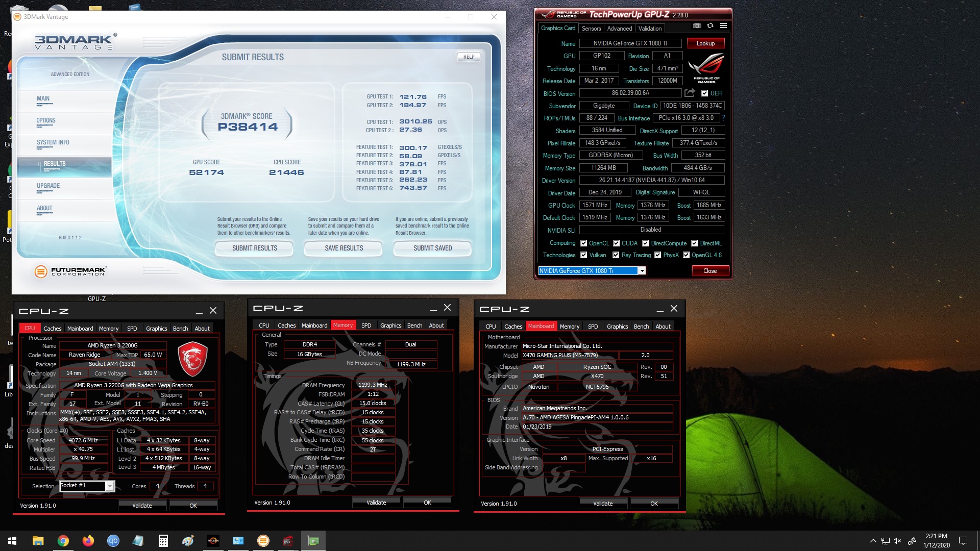Screen dimensions: 980x551
Task: Click the network tray icon
Action: 885,541
